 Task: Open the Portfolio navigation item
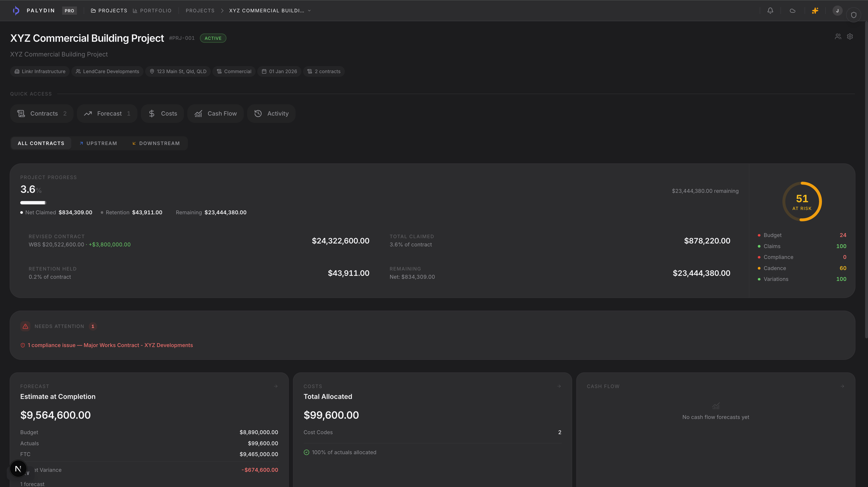(152, 10)
